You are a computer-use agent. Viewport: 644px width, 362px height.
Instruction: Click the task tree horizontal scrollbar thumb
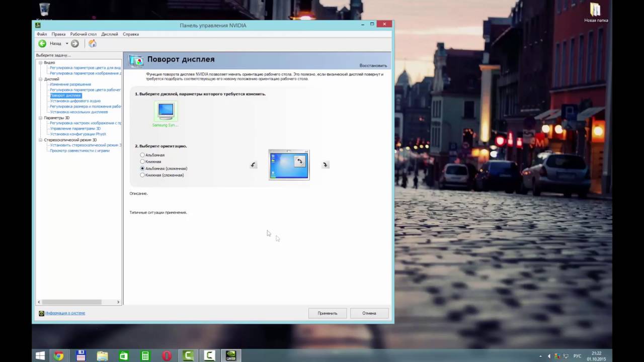(72, 302)
